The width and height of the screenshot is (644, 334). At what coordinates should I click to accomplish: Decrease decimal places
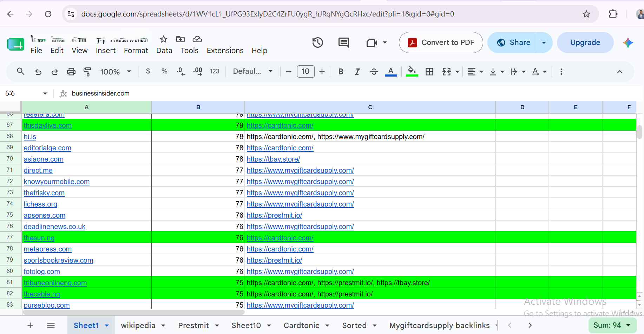click(181, 71)
